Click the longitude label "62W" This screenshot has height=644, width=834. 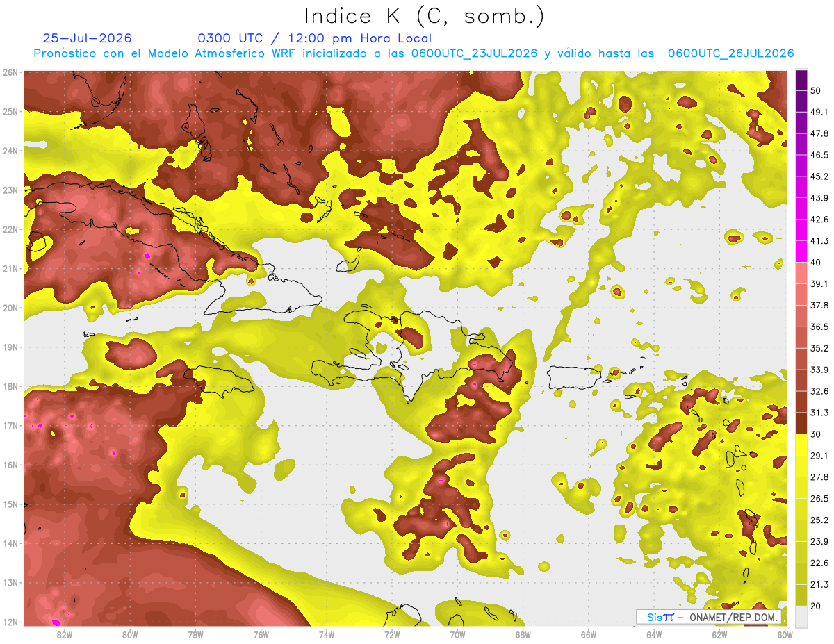pos(720,634)
